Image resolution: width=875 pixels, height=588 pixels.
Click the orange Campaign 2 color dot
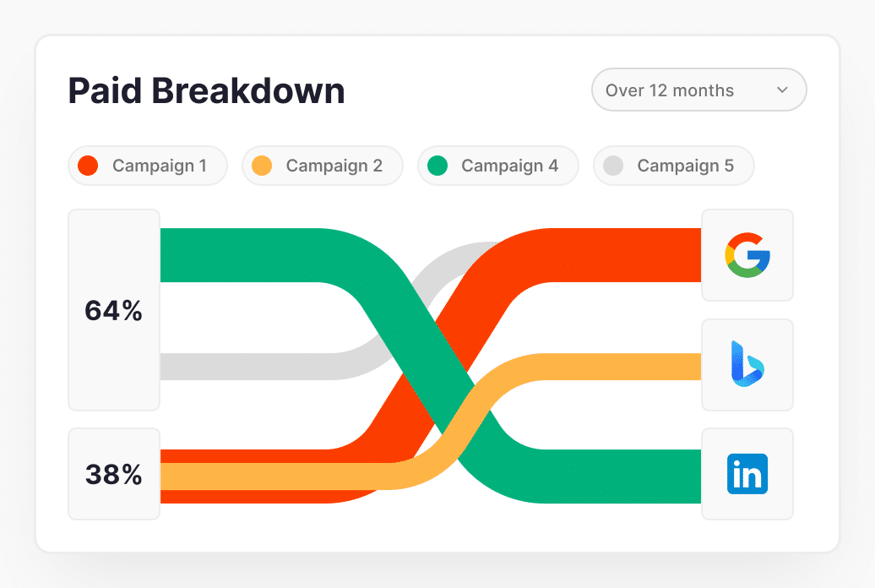click(262, 166)
